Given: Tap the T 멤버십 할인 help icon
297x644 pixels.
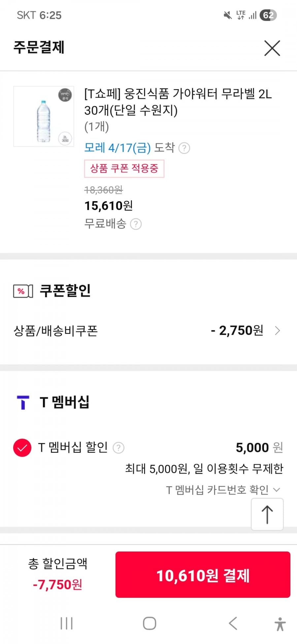Looking at the screenshot, I should pos(118,448).
